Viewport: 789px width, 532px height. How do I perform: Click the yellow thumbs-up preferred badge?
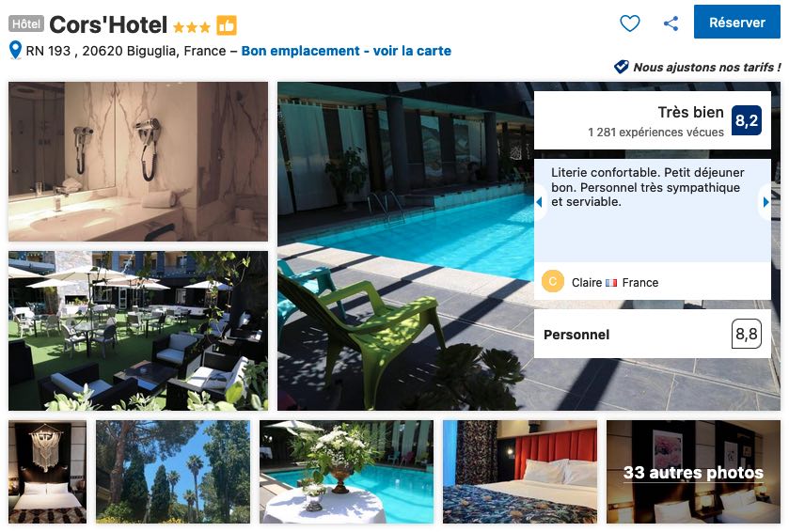click(x=227, y=25)
